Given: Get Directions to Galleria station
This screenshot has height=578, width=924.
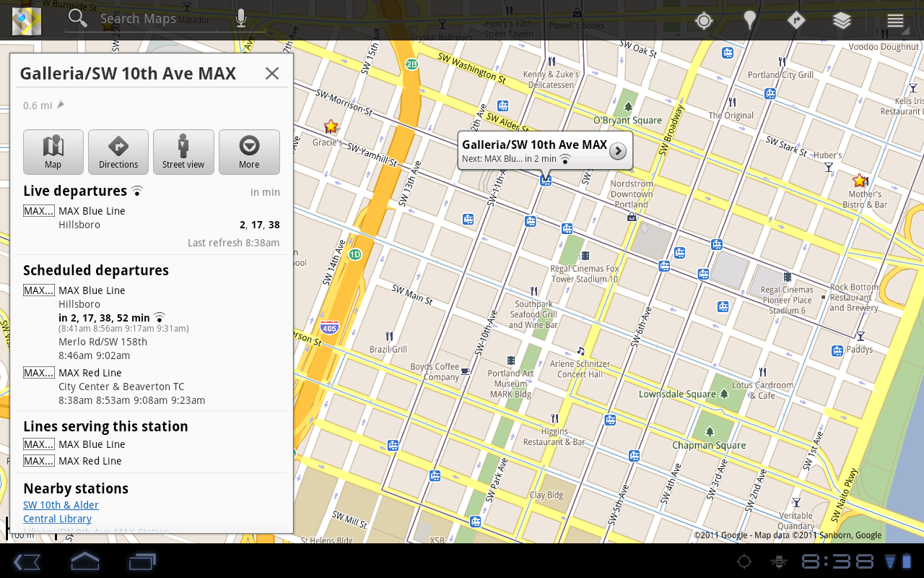Looking at the screenshot, I should click(118, 152).
